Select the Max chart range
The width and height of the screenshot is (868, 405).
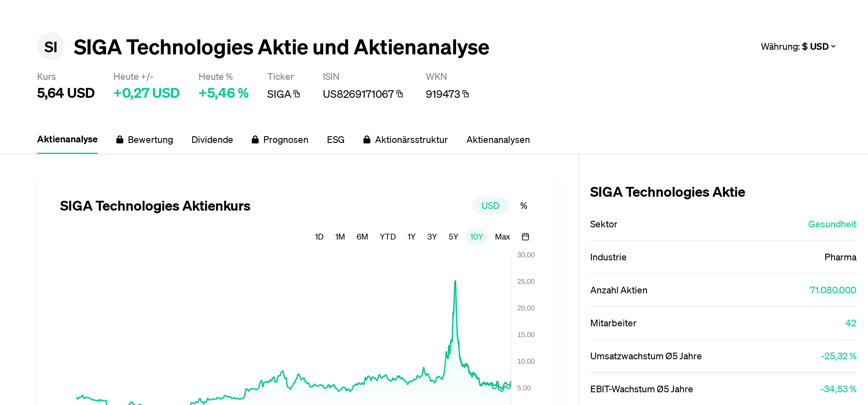502,237
